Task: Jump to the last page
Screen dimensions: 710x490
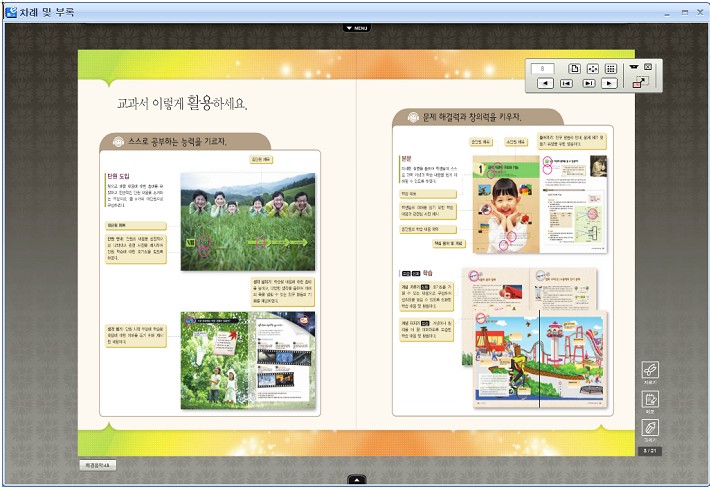Action: pos(588,83)
